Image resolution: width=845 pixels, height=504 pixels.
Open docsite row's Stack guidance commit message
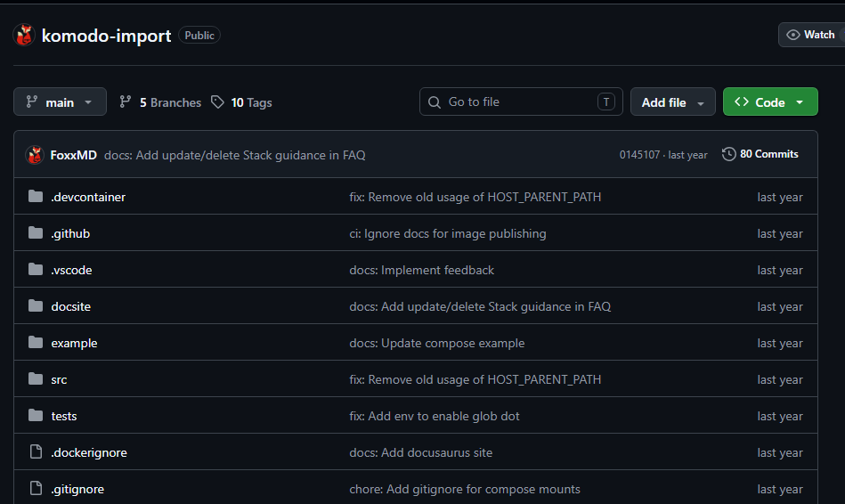480,306
